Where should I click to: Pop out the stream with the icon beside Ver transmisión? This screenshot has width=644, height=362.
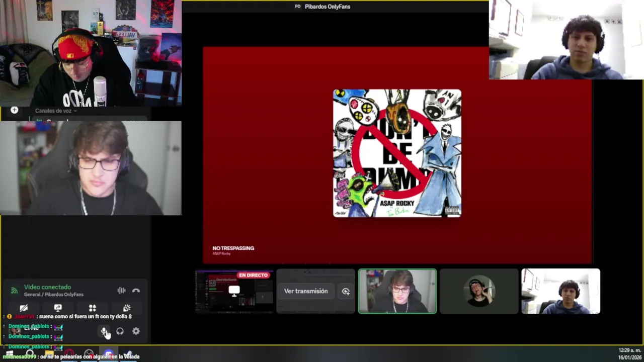346,291
